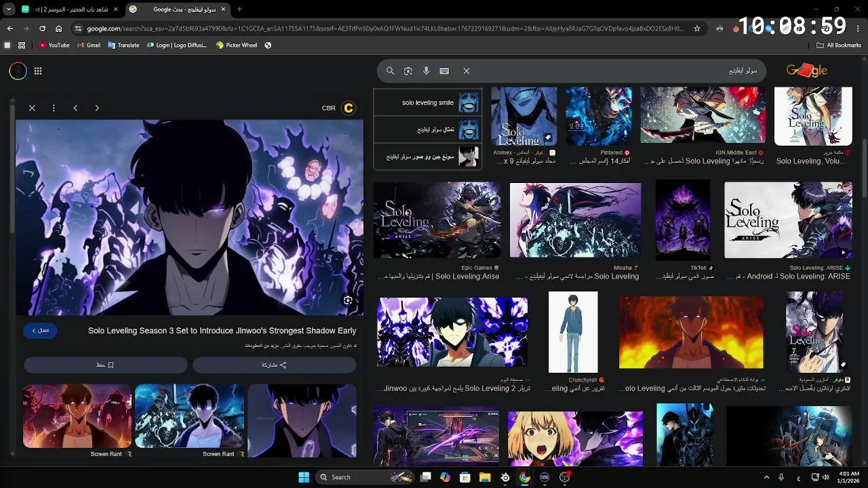Open the Login | Logo Diffusion bookmark
This screenshot has height=488, width=868.
(x=176, y=45)
